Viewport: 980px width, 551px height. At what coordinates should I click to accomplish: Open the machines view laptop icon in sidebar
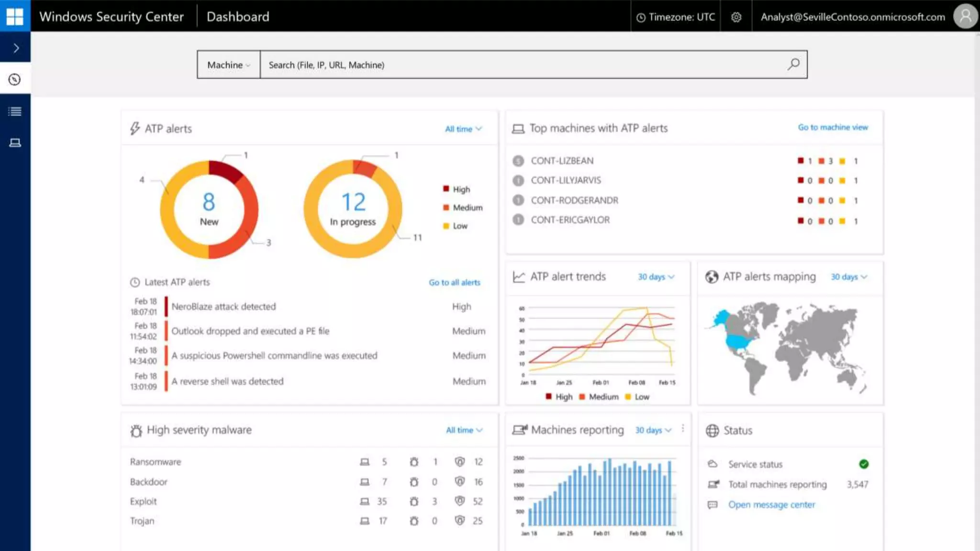pos(15,143)
